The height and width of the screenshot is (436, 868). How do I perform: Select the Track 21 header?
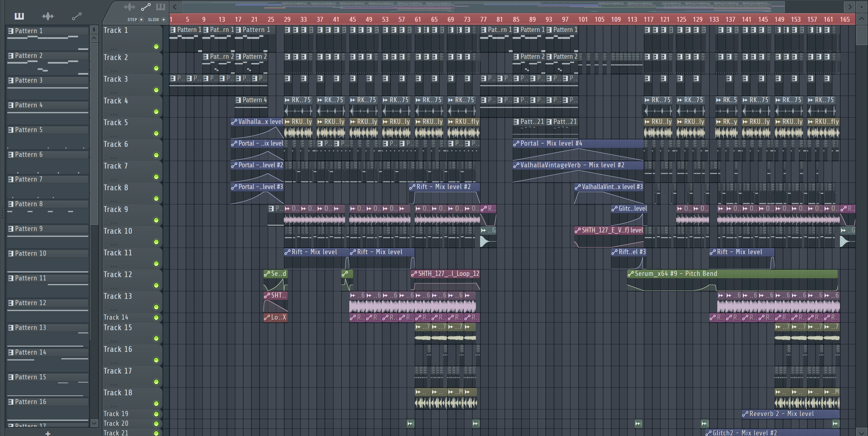tap(132, 433)
